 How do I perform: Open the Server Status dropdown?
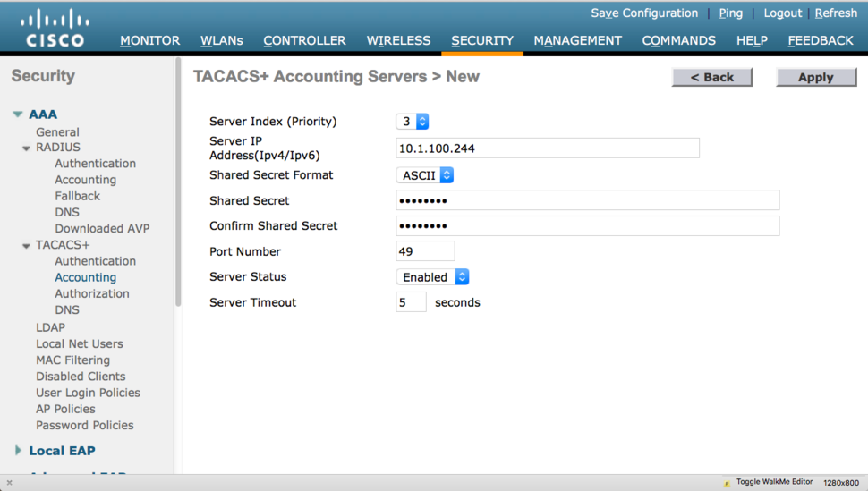click(x=432, y=276)
